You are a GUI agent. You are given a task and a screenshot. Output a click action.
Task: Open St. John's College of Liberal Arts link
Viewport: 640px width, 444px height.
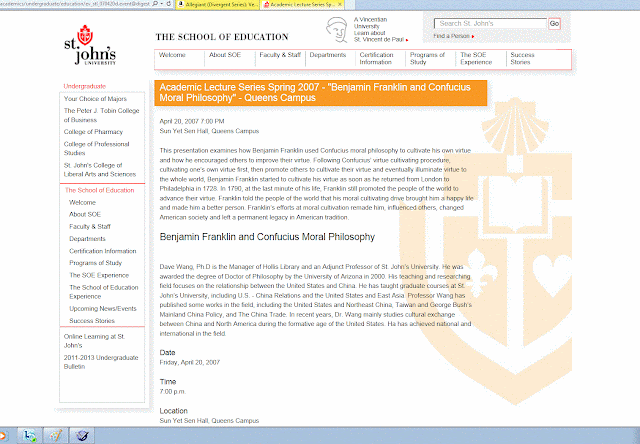point(100,170)
